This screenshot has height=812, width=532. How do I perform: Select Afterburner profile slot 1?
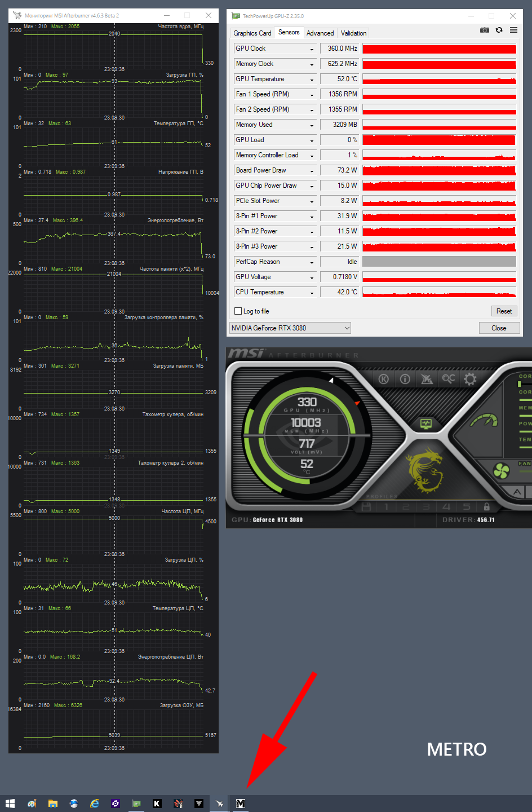tap(387, 506)
